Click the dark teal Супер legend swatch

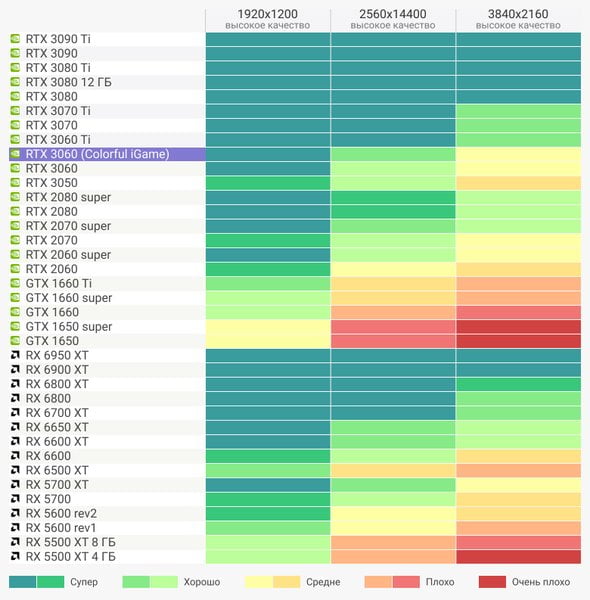pos(23,582)
